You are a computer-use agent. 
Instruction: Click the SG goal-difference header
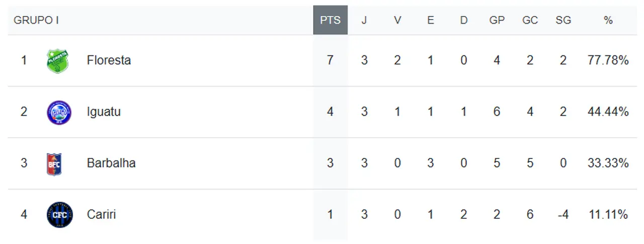pyautogui.click(x=563, y=20)
